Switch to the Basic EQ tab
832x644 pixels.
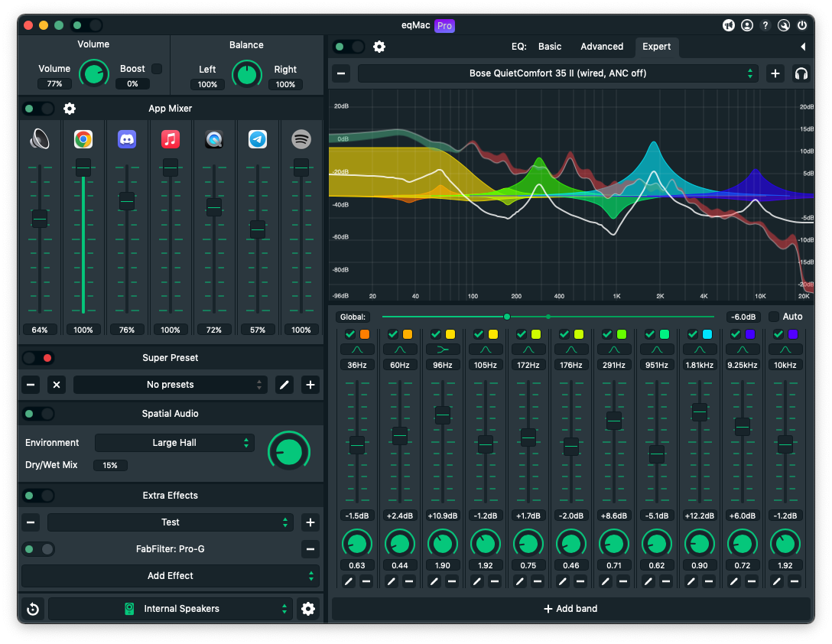(550, 47)
